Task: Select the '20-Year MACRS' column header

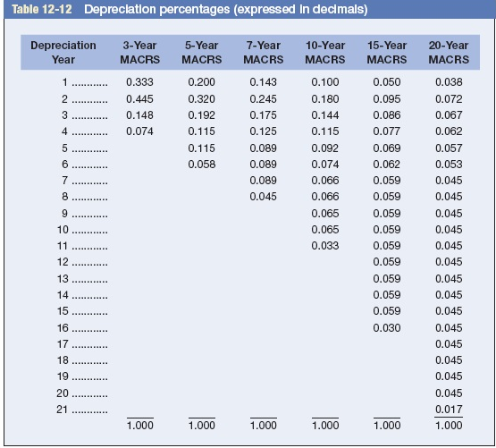Action: coord(449,52)
